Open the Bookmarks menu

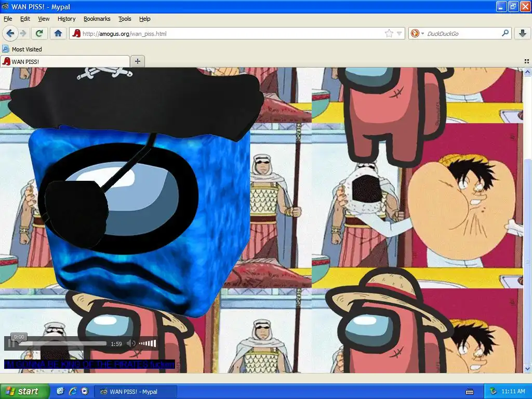(x=97, y=19)
